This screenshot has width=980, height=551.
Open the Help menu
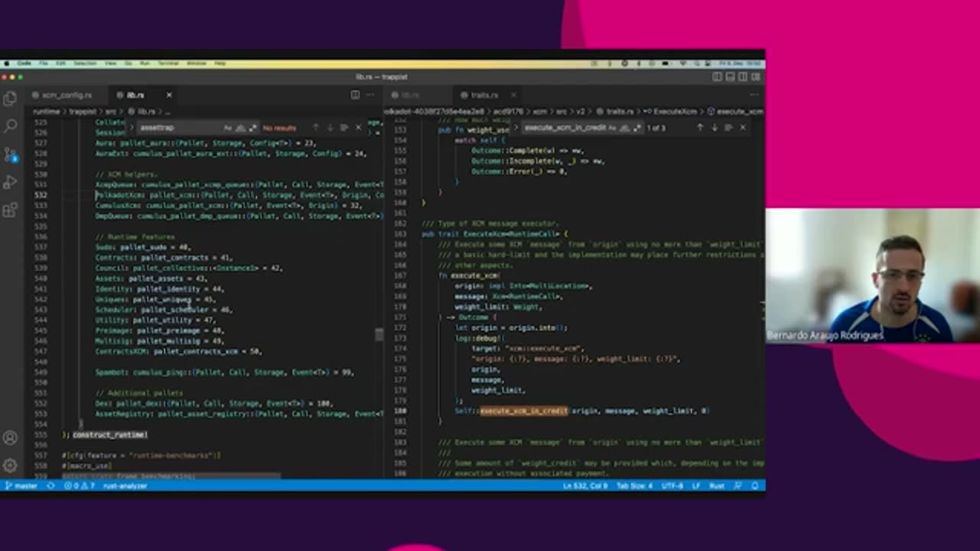[x=220, y=64]
